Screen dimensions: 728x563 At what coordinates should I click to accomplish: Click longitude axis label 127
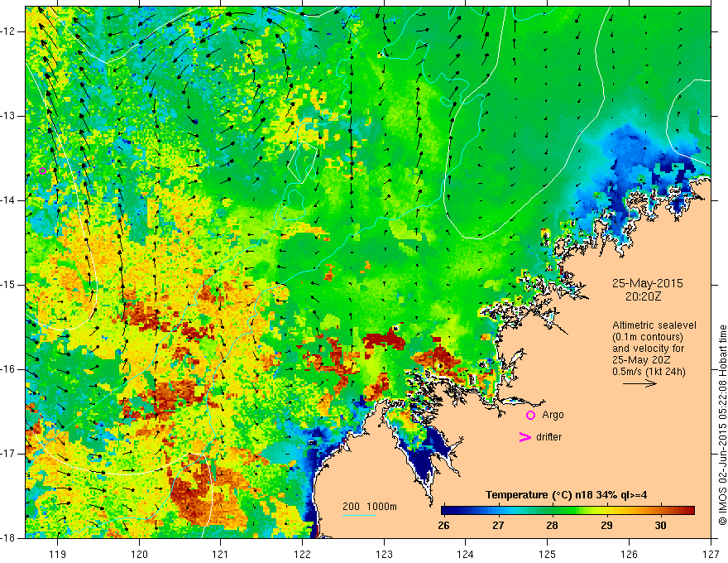pos(711,554)
